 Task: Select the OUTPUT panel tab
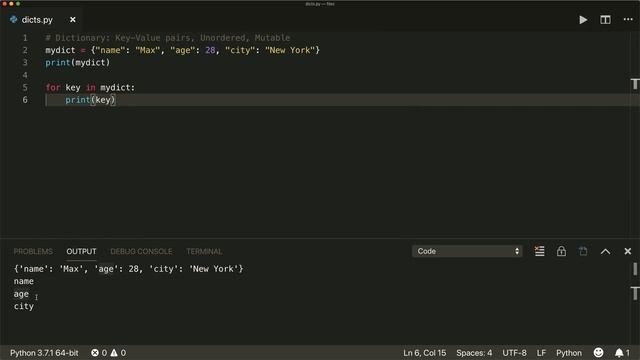[x=81, y=251]
